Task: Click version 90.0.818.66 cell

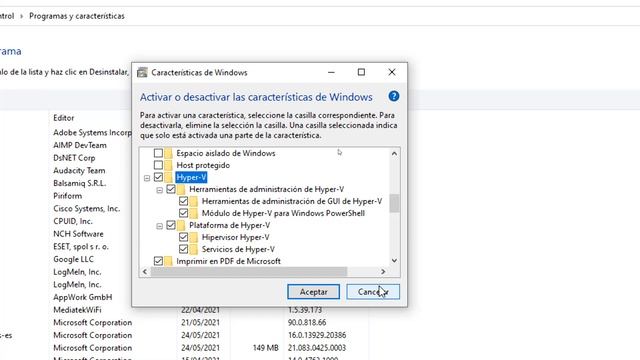Action: tap(307, 322)
